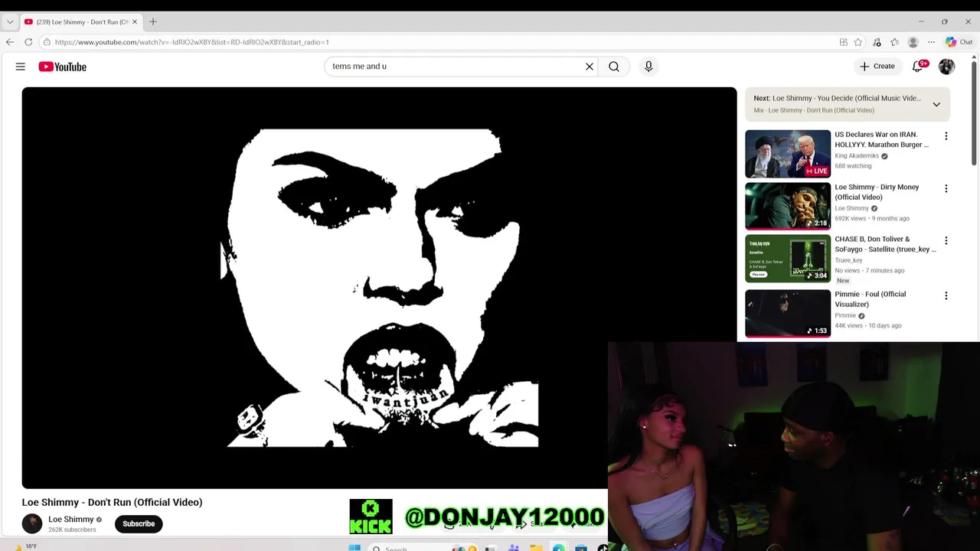Image resolution: width=980 pixels, height=551 pixels.
Task: Click the magnifier search button
Action: pyautogui.click(x=614, y=67)
